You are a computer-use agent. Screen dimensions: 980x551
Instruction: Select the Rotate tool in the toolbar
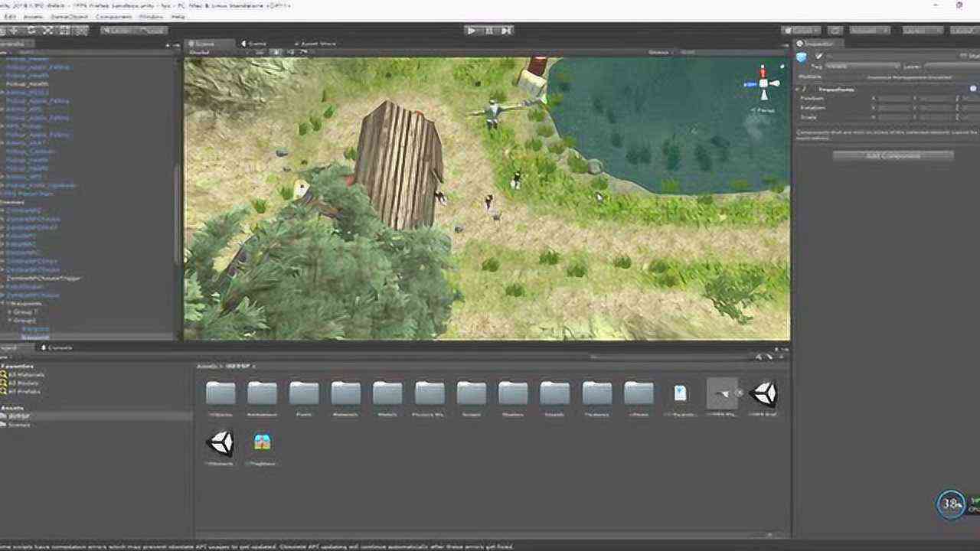click(31, 31)
